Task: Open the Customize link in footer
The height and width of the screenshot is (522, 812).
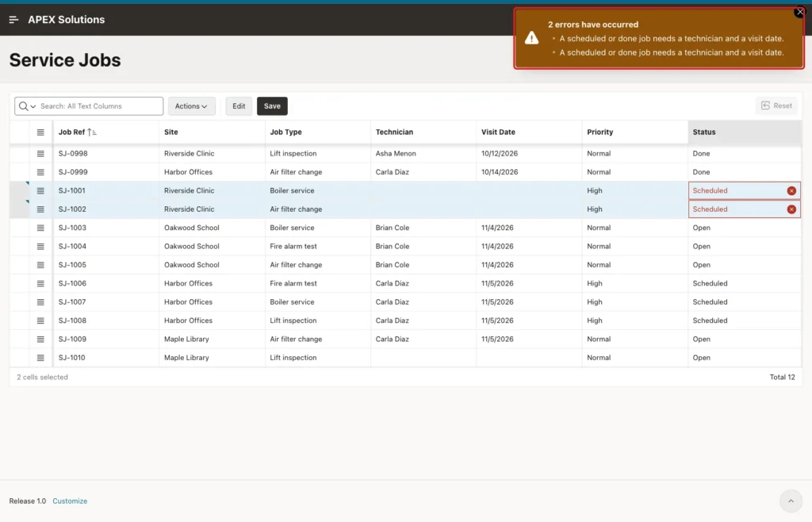Action: pyautogui.click(x=70, y=501)
